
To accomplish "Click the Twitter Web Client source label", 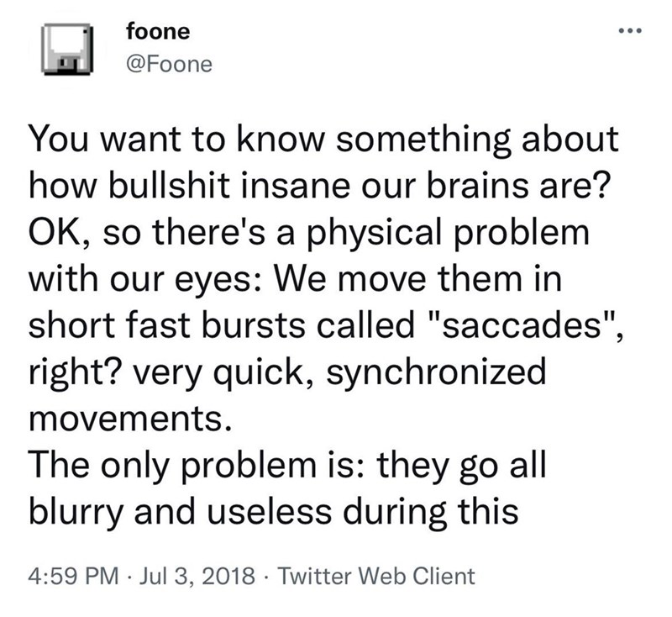I will (375, 577).
